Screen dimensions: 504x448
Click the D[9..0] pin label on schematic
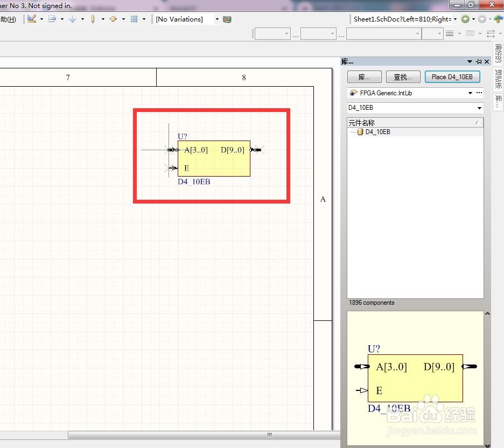pos(233,150)
